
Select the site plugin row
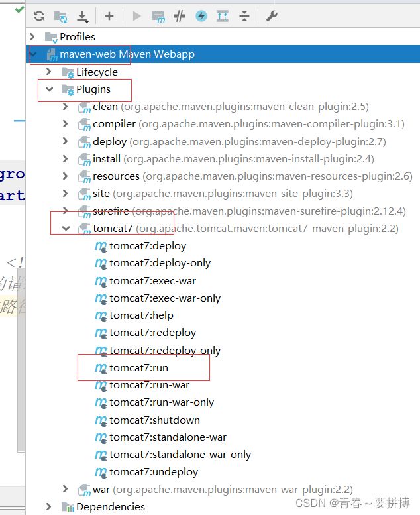point(223,194)
